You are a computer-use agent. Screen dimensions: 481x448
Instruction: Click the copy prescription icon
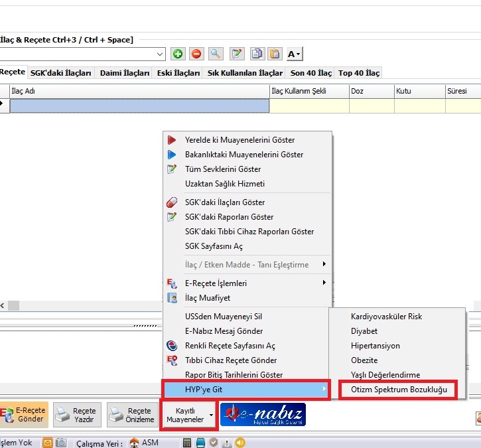pyautogui.click(x=257, y=54)
